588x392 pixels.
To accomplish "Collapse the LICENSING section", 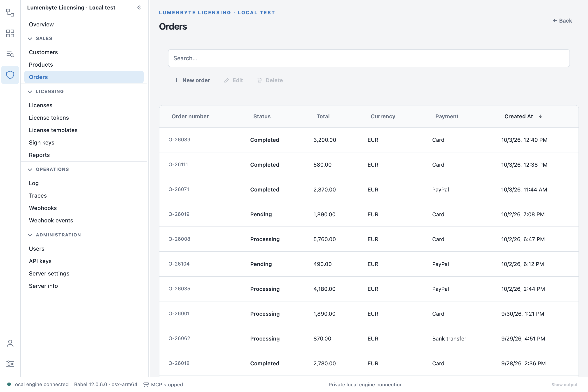I will coord(30,91).
